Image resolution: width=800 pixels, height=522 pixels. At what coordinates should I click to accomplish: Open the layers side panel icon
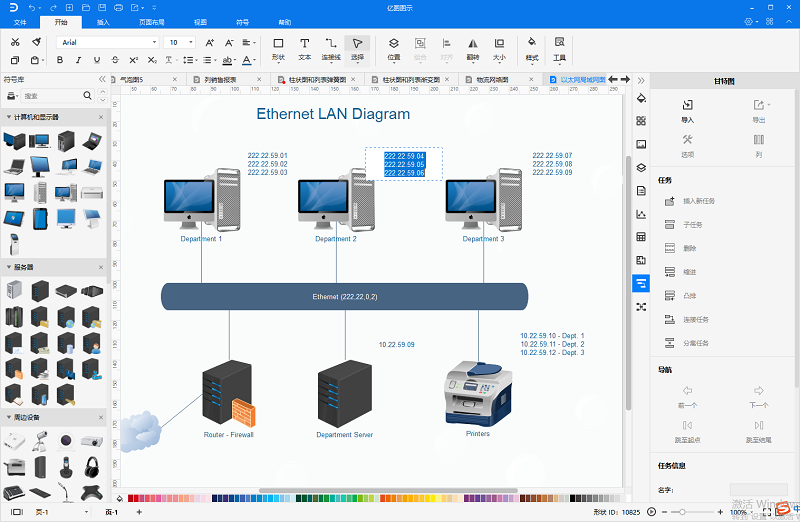coord(641,167)
